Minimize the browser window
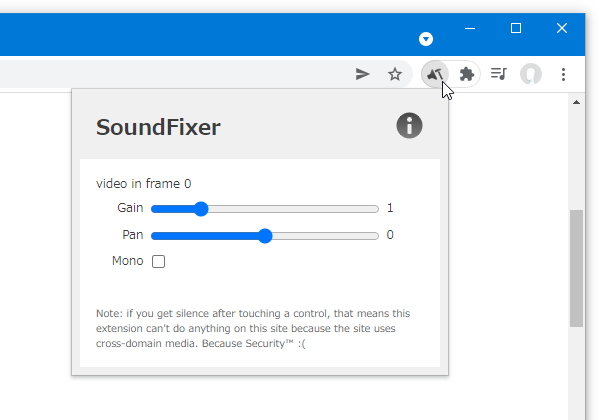Viewport: 600px width, 420px height. [x=470, y=28]
